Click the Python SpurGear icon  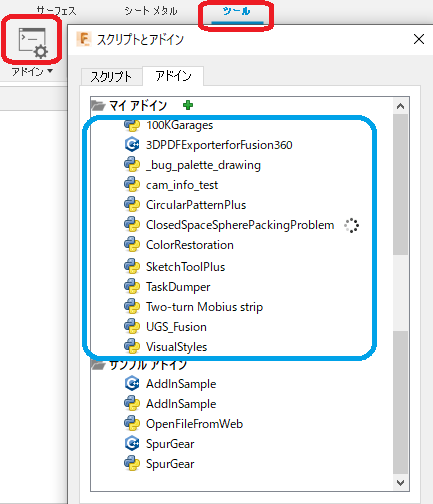(132, 464)
